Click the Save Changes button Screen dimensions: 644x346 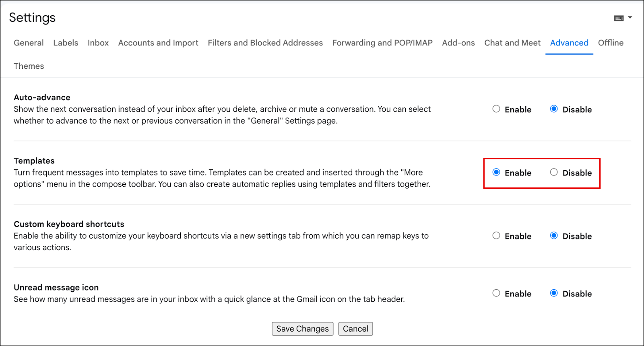303,329
